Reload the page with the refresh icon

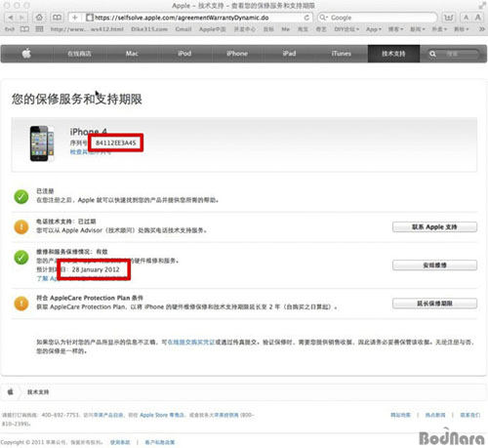(306, 18)
